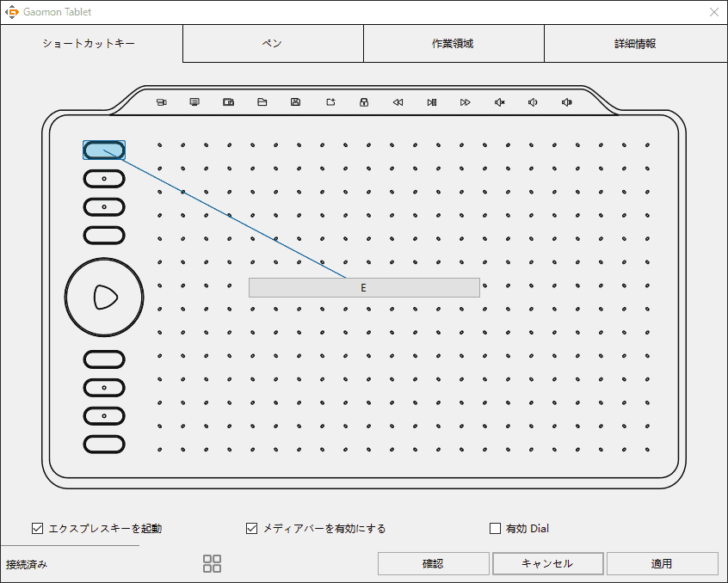728x583 pixels.
Task: Toggle エクスプレスキーを起動 checkbox
Action: 37,528
